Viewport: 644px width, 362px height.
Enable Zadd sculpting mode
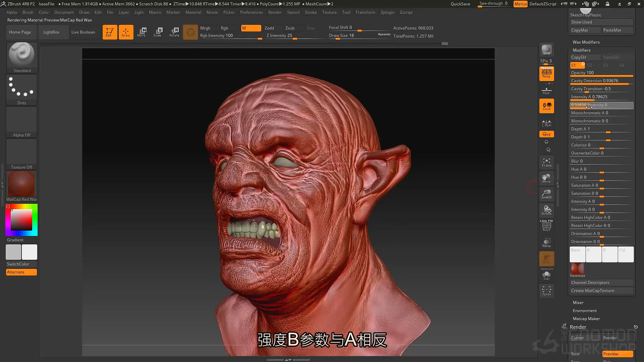coord(269,28)
